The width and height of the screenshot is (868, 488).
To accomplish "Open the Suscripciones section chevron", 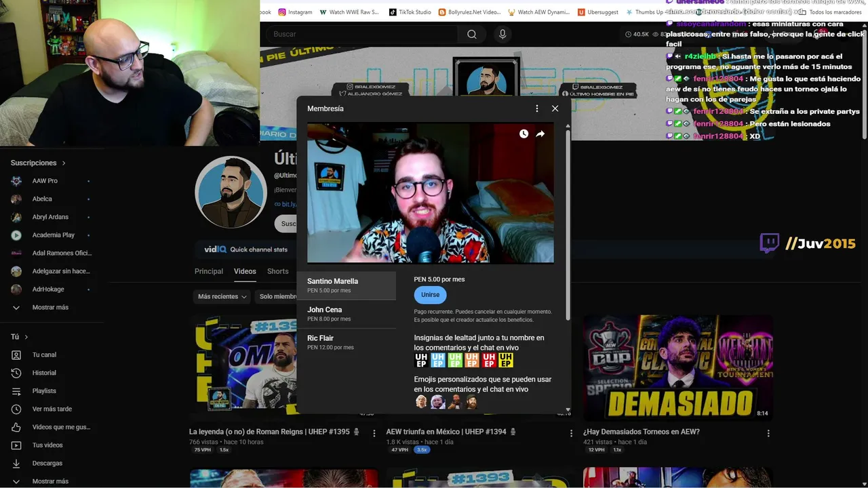I will pos(64,163).
